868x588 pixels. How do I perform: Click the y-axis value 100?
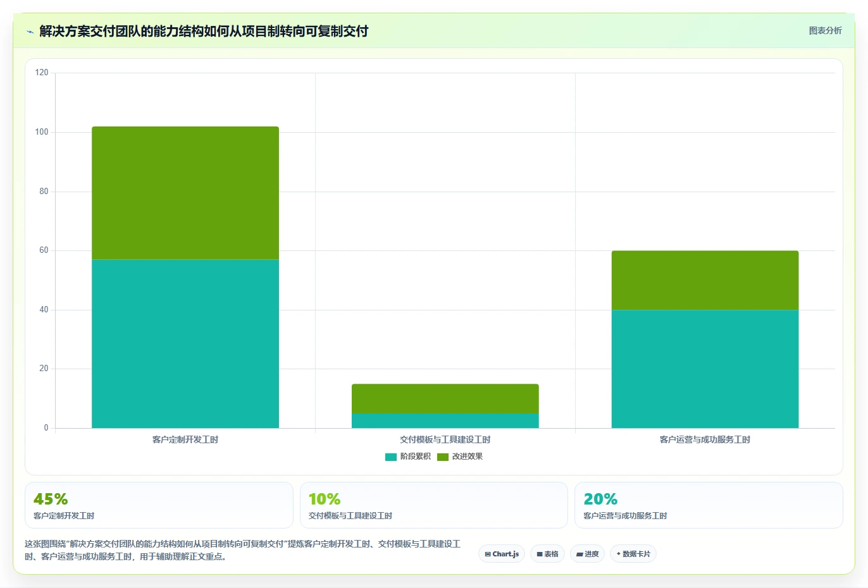point(42,132)
